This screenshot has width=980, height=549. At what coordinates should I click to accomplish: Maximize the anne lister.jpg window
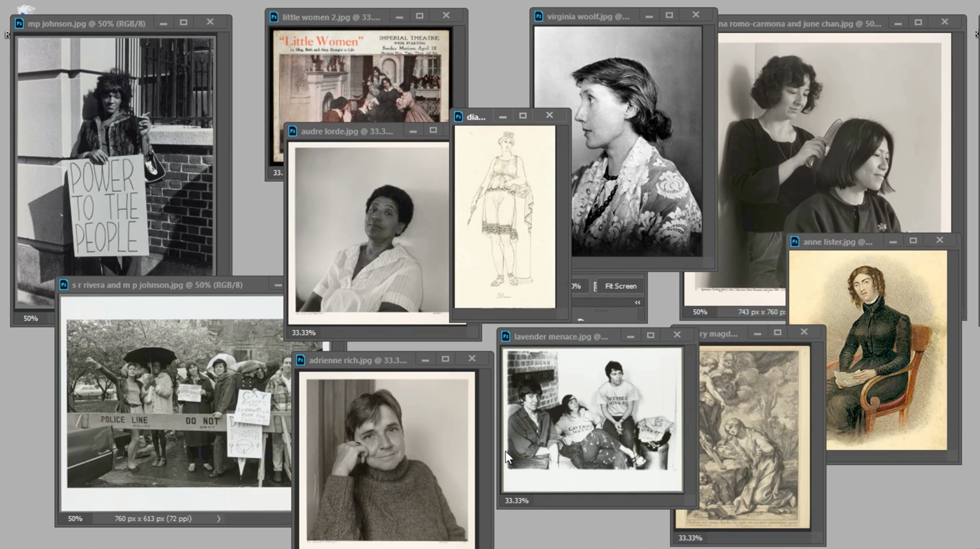913,241
